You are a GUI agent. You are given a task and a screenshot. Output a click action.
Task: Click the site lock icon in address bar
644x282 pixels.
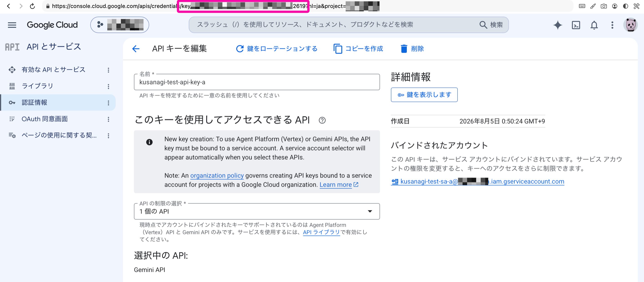48,6
